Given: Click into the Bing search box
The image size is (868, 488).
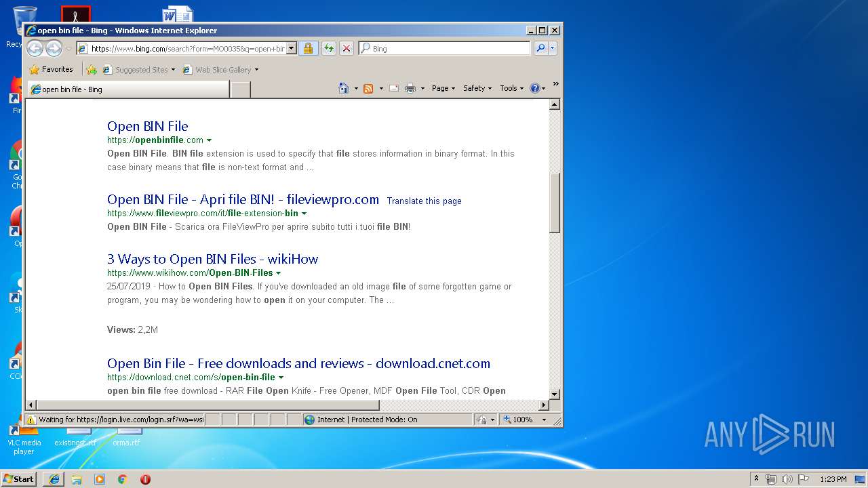Looking at the screenshot, I should pyautogui.click(x=450, y=48).
